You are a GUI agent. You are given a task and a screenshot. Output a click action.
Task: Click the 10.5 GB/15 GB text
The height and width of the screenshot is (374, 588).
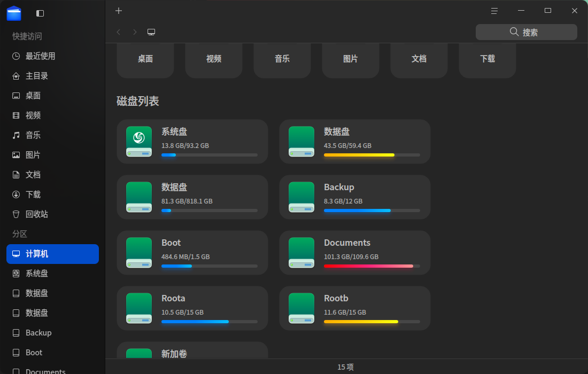click(182, 312)
